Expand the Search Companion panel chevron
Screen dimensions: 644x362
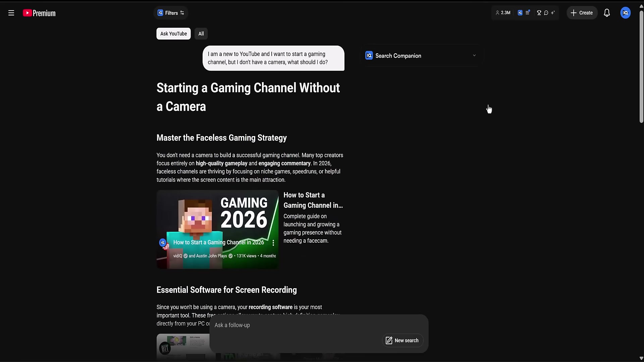pyautogui.click(x=474, y=55)
